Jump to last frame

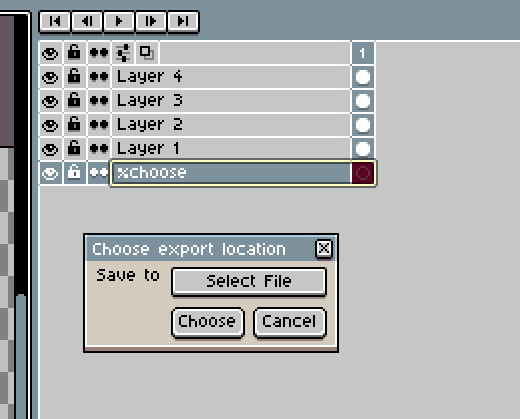(x=183, y=22)
